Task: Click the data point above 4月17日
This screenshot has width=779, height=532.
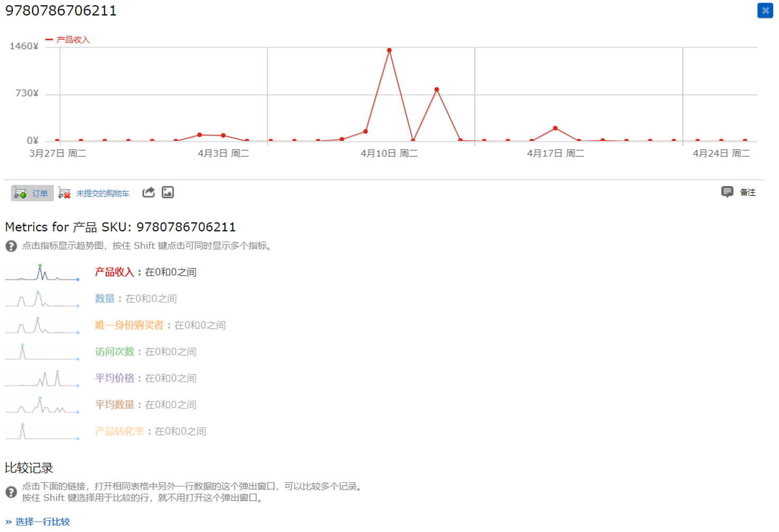Action: click(555, 128)
